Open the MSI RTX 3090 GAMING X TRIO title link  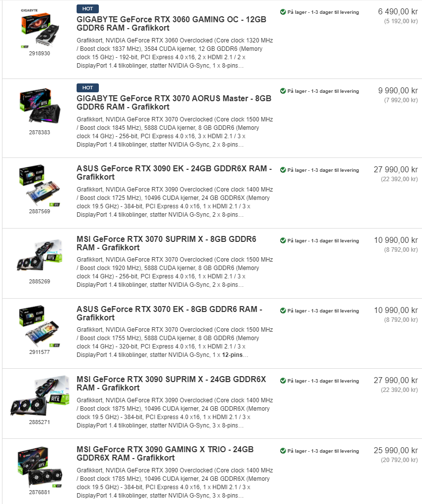(165, 454)
